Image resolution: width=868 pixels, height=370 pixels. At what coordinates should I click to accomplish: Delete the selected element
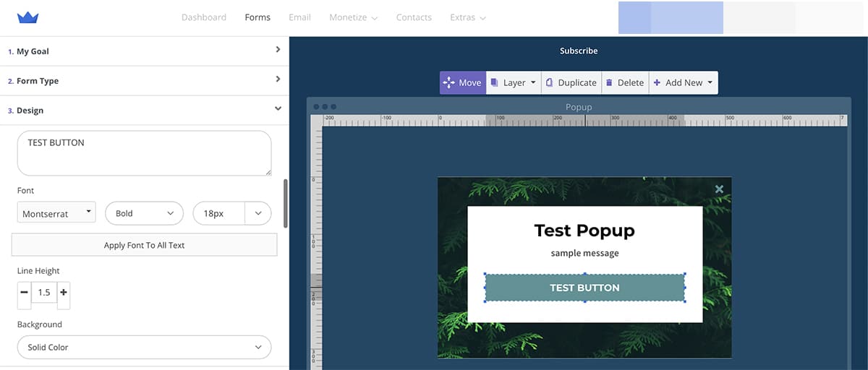(625, 82)
